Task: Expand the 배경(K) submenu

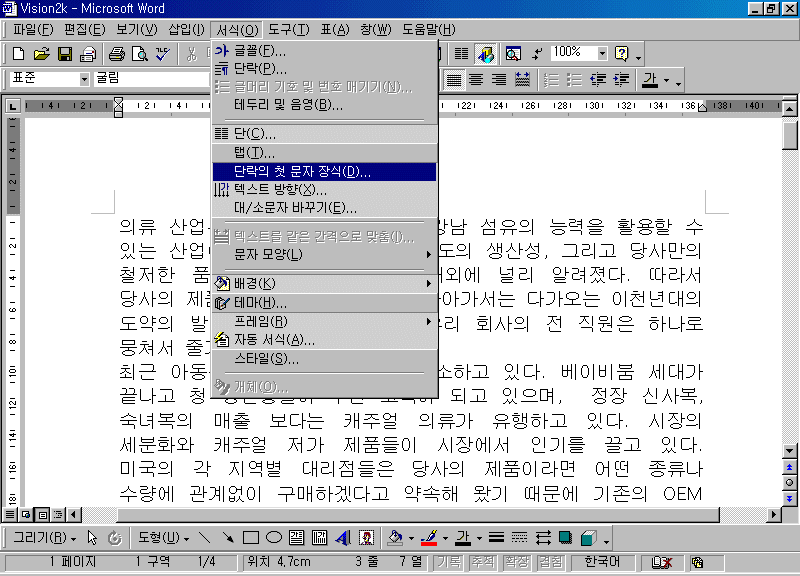Action: (x=324, y=284)
